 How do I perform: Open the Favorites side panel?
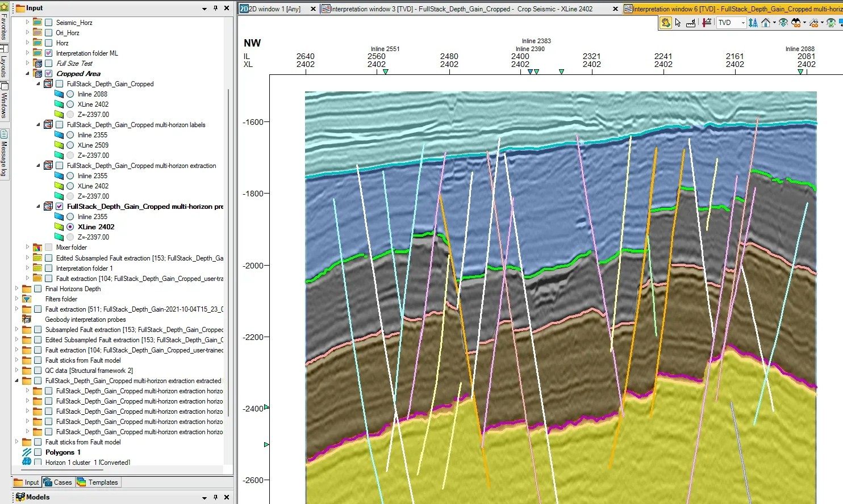tap(3, 26)
